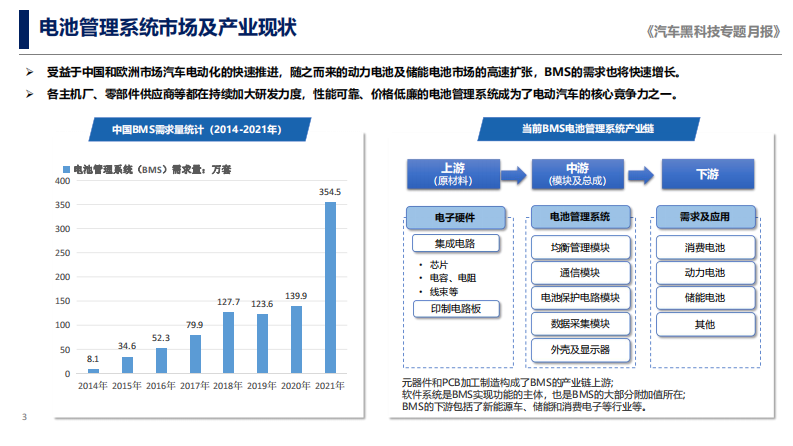Screen dimensions: 793x446
Task: Click the 中国BMS需求量统计 chart title banner
Action: [200, 129]
